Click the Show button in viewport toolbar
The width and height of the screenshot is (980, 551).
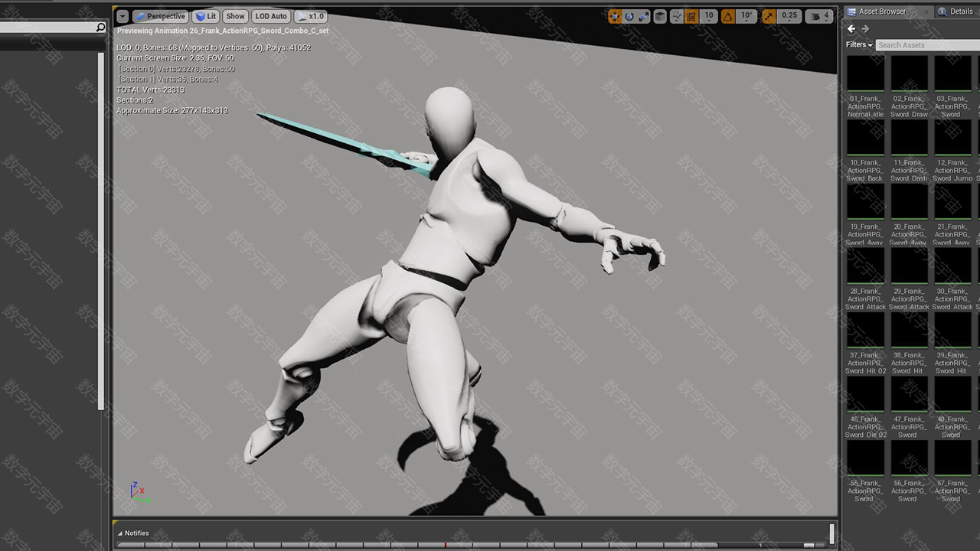click(235, 16)
